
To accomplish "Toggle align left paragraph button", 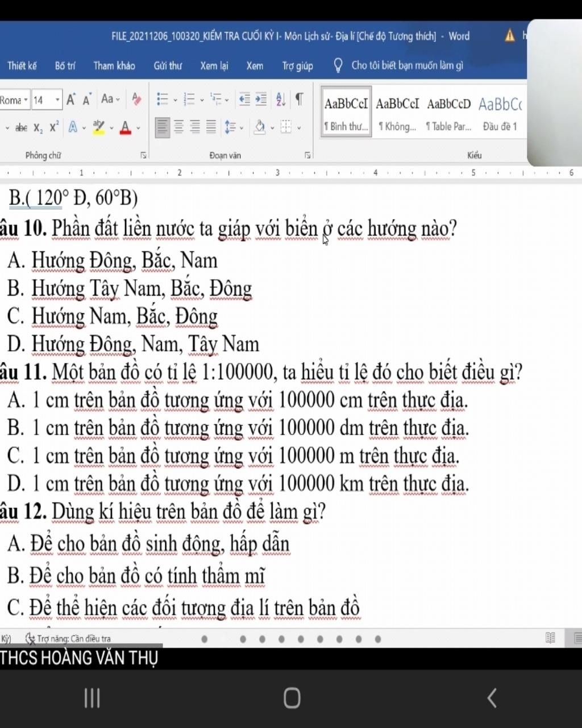I will [x=163, y=127].
